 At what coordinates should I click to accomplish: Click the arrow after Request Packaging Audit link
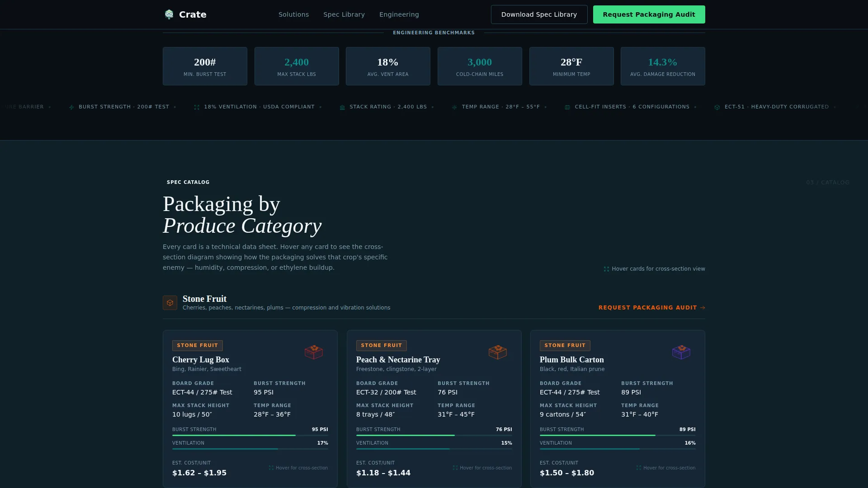click(703, 308)
